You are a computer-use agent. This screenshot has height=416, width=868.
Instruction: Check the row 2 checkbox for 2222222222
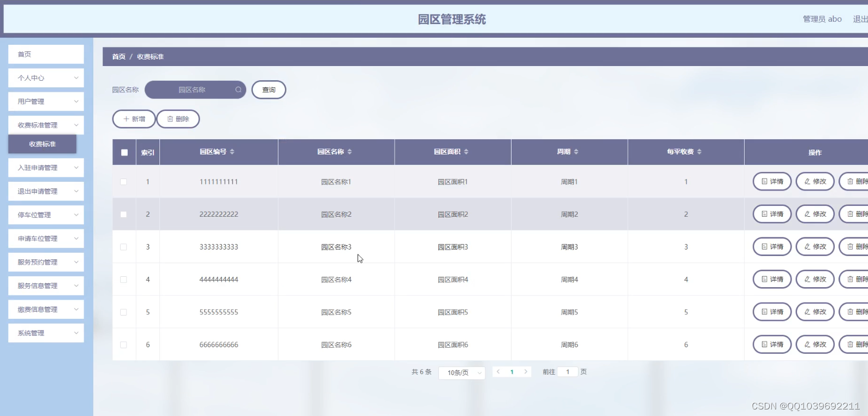pos(123,215)
